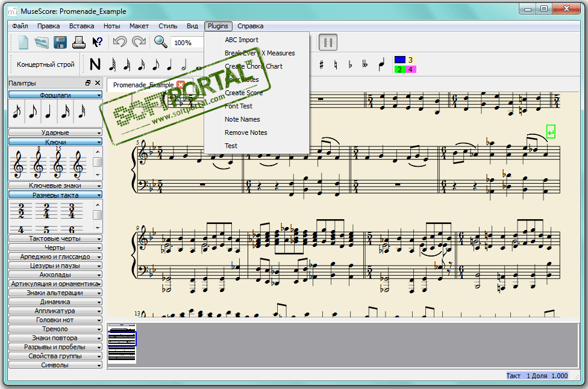Expand the Динамика palette
Screen dimensions: 588x389
click(55, 302)
